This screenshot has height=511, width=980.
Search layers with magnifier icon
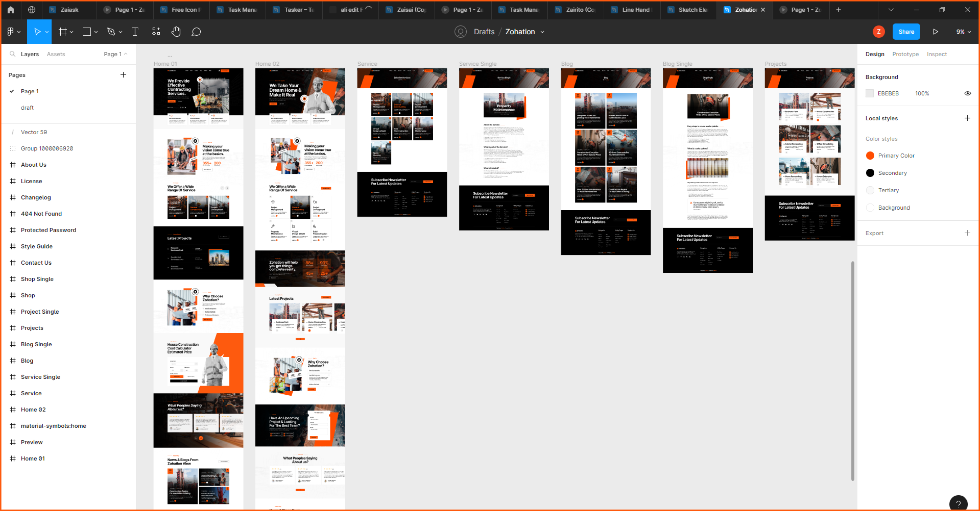click(x=13, y=54)
